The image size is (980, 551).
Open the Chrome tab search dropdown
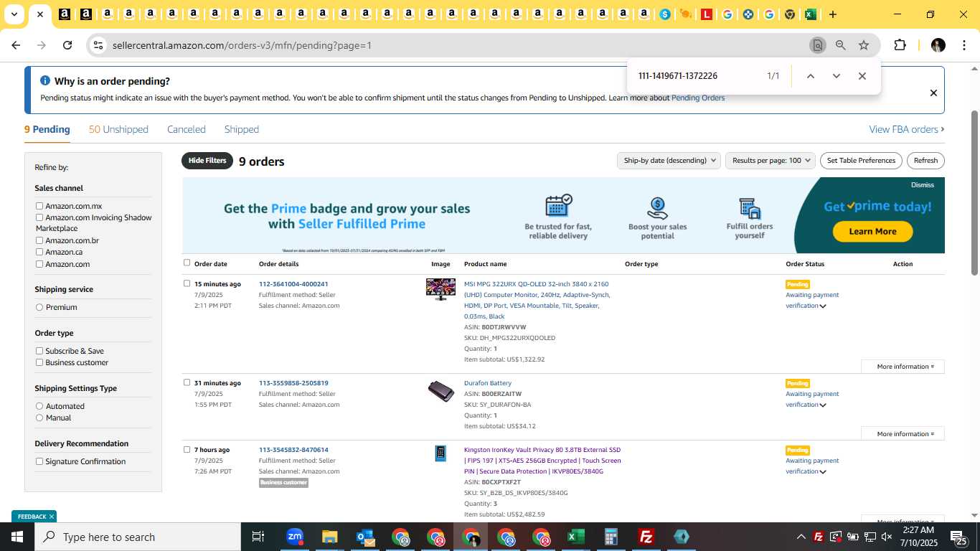click(x=14, y=14)
